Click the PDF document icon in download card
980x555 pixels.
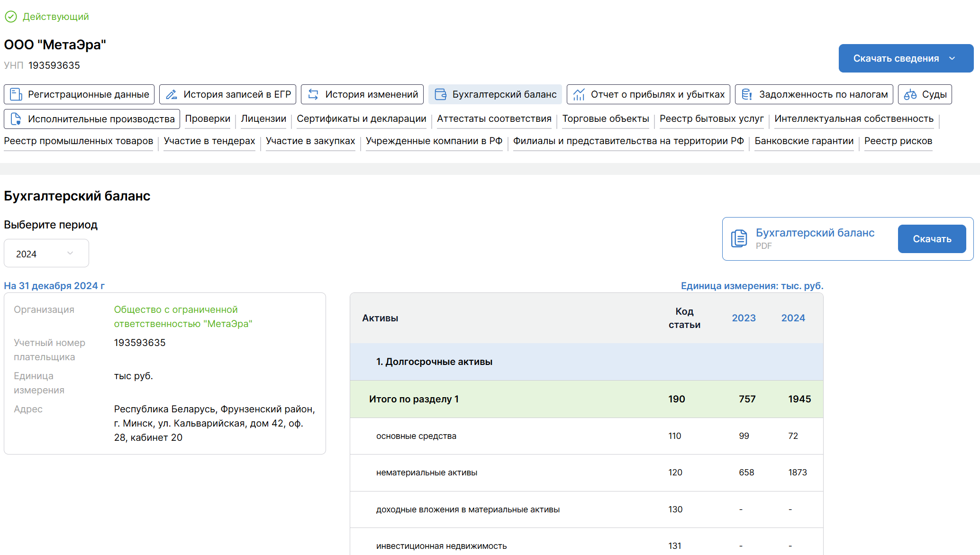[739, 238]
